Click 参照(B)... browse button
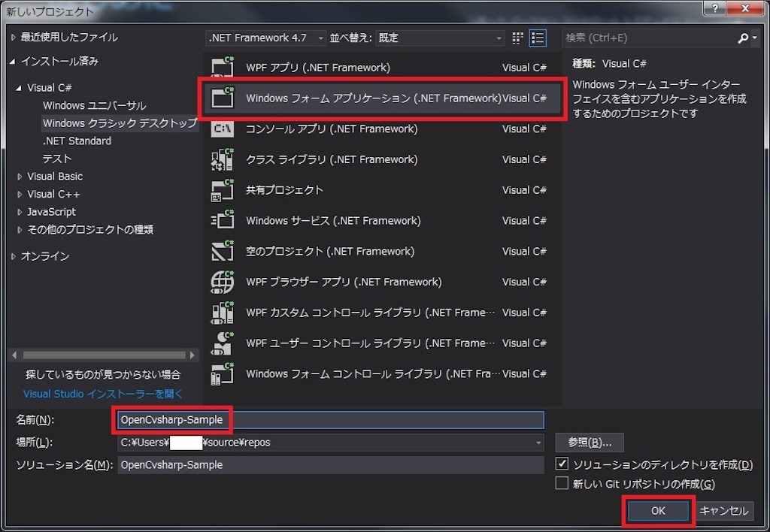The width and height of the screenshot is (770, 532). (x=590, y=442)
